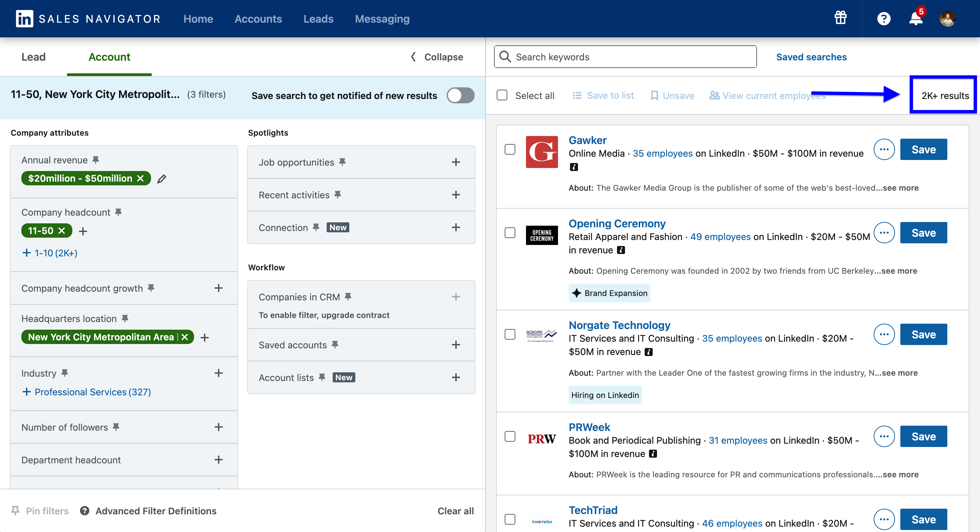The height and width of the screenshot is (532, 980).
Task: Open the Norgate Technology company name
Action: pos(619,325)
